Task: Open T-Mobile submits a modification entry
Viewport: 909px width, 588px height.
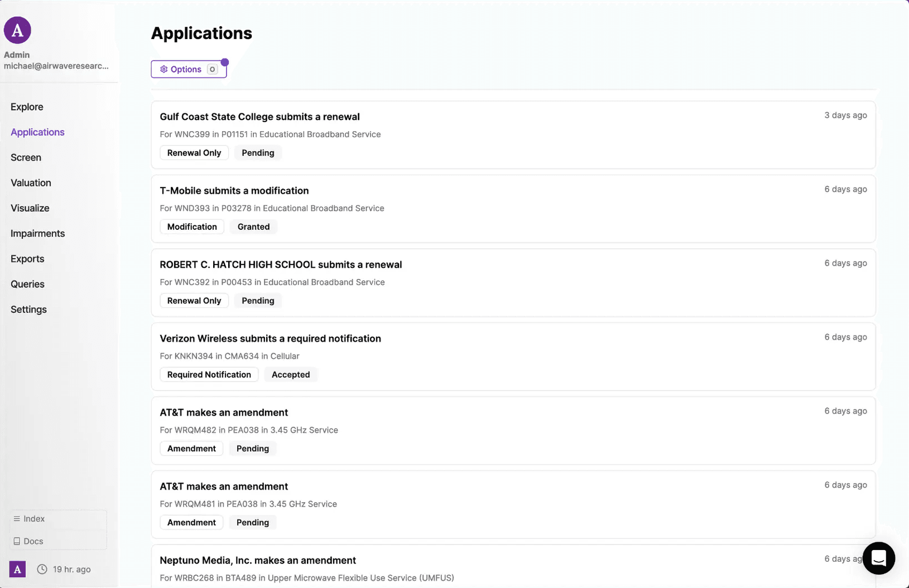Action: coord(513,209)
